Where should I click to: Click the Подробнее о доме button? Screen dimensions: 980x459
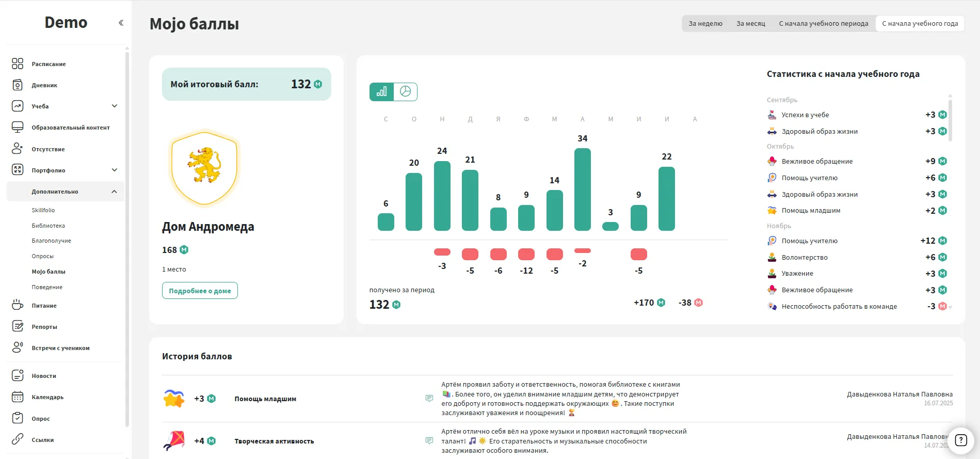pyautogui.click(x=200, y=291)
